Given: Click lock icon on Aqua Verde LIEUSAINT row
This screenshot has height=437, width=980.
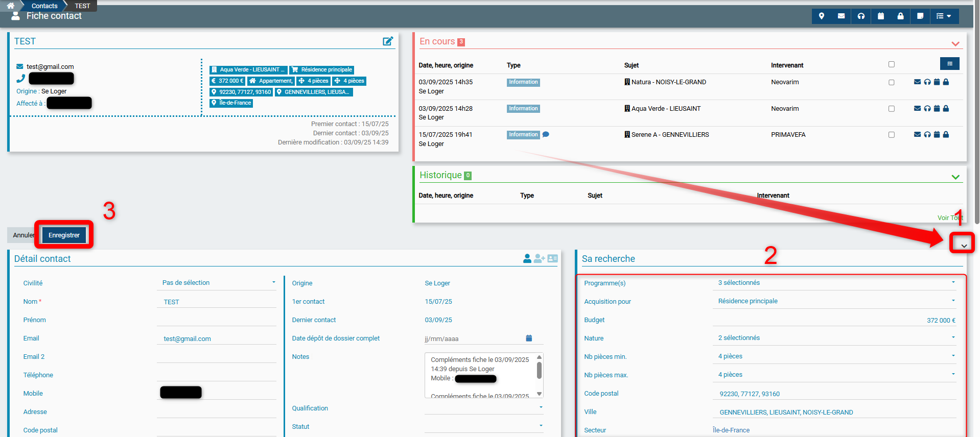Looking at the screenshot, I should (946, 108).
